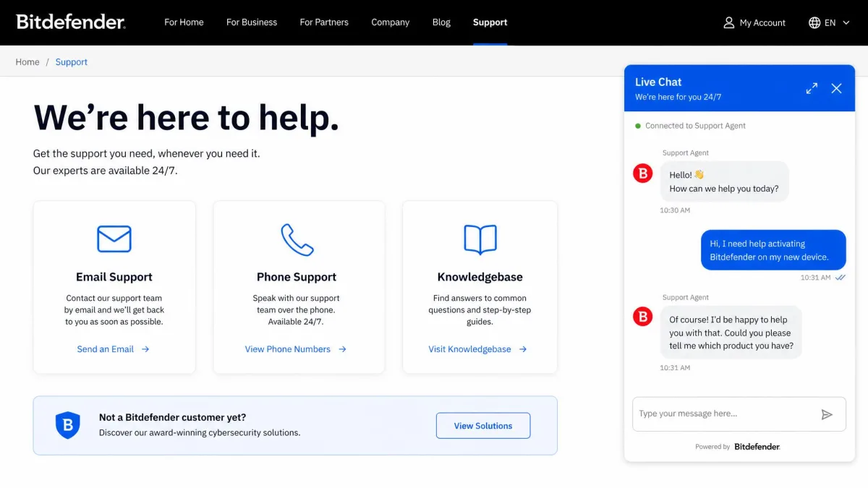Image resolution: width=868 pixels, height=488 pixels.
Task: Focus the 'Type your message here' field
Action: [739, 414]
